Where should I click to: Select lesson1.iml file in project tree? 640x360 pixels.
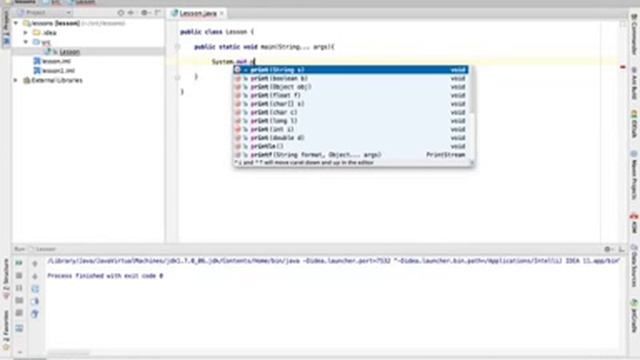[x=54, y=71]
